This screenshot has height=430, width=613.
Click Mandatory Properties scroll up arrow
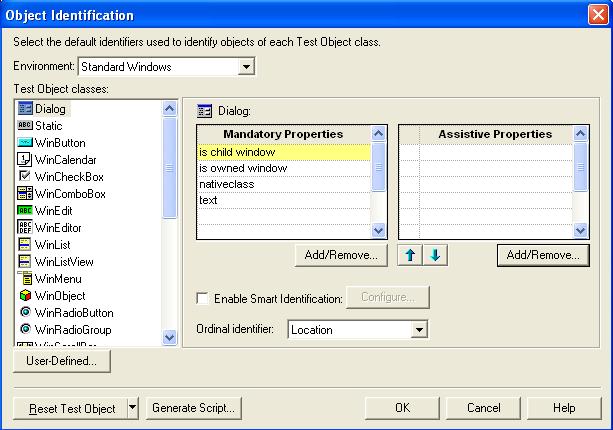(x=378, y=134)
